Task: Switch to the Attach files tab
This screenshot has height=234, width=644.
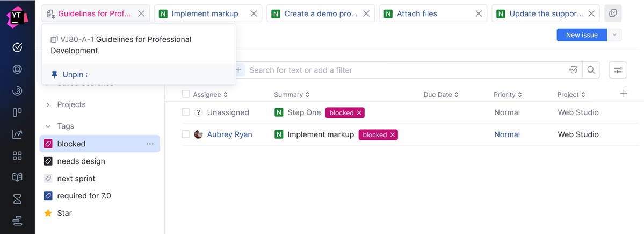Action: click(x=417, y=13)
